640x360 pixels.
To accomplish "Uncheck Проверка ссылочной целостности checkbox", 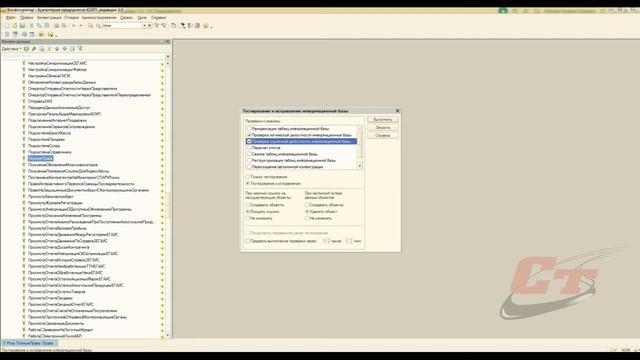I will (x=249, y=141).
